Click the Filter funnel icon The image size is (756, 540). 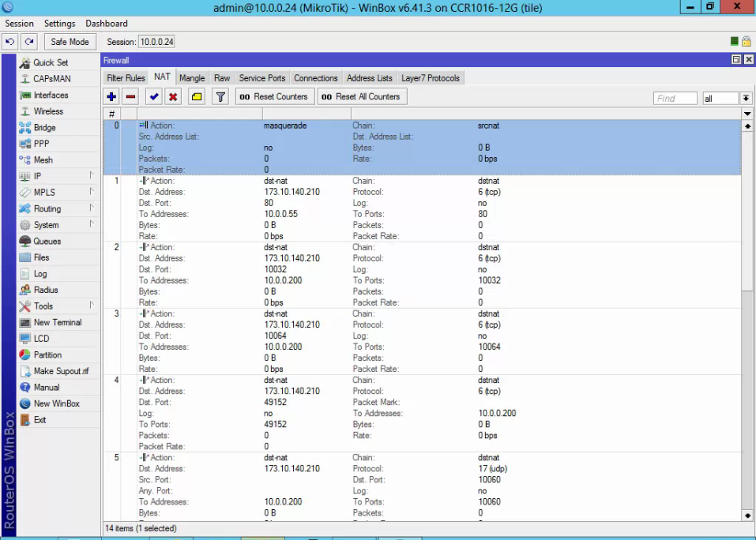pyautogui.click(x=221, y=96)
